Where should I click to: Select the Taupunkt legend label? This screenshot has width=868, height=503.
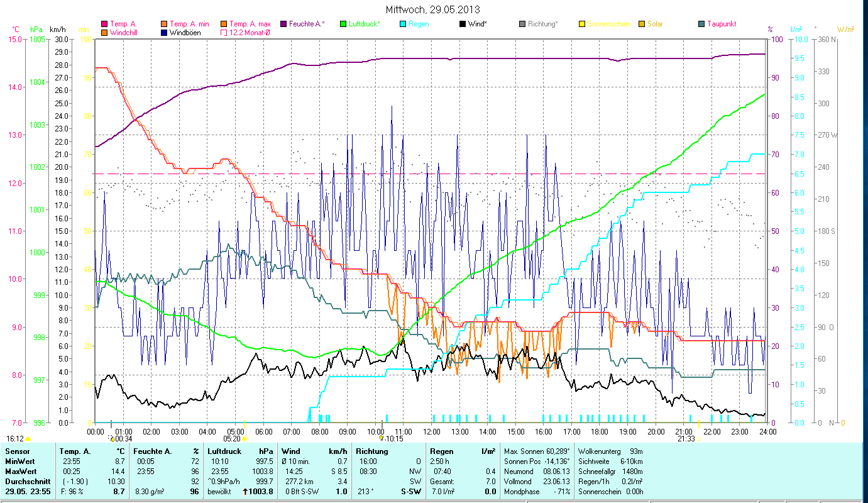point(721,24)
